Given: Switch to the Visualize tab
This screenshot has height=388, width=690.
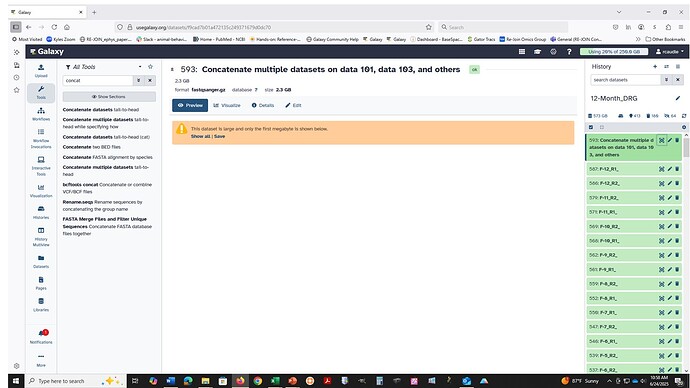Looking at the screenshot, I should pyautogui.click(x=227, y=105).
